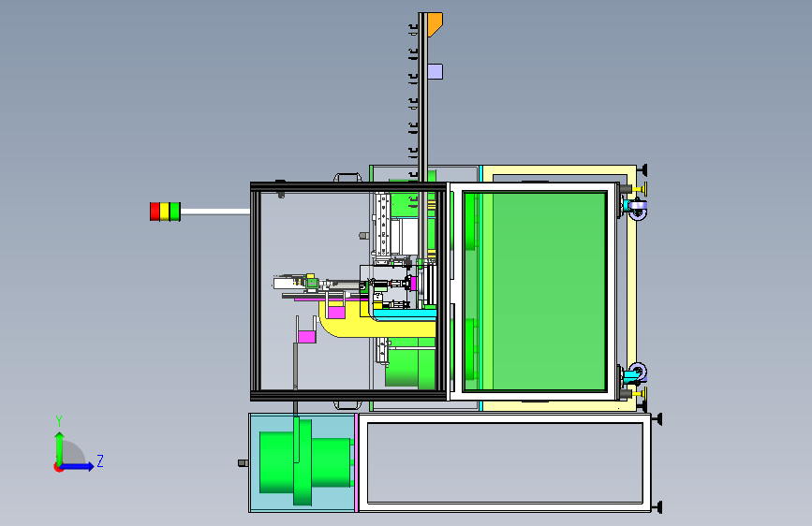Screen dimensions: 812x526
Task: Select the red segment of the signal tower light
Action: pyautogui.click(x=155, y=212)
